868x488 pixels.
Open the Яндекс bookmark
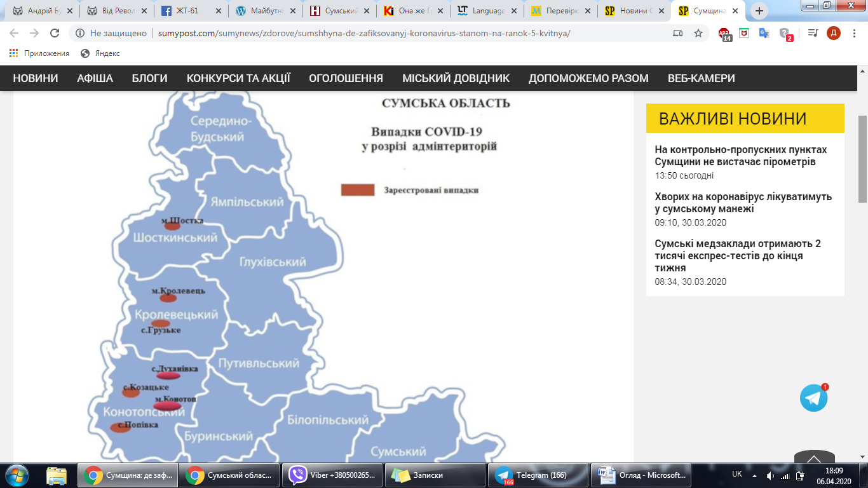coord(100,53)
